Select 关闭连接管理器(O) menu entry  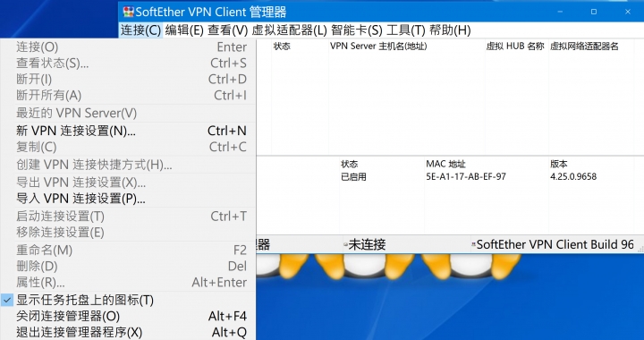tap(128, 316)
